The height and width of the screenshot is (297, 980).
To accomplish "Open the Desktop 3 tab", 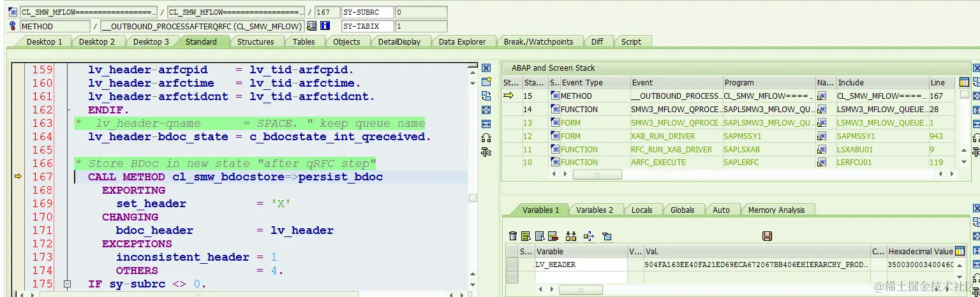I will click(x=151, y=41).
